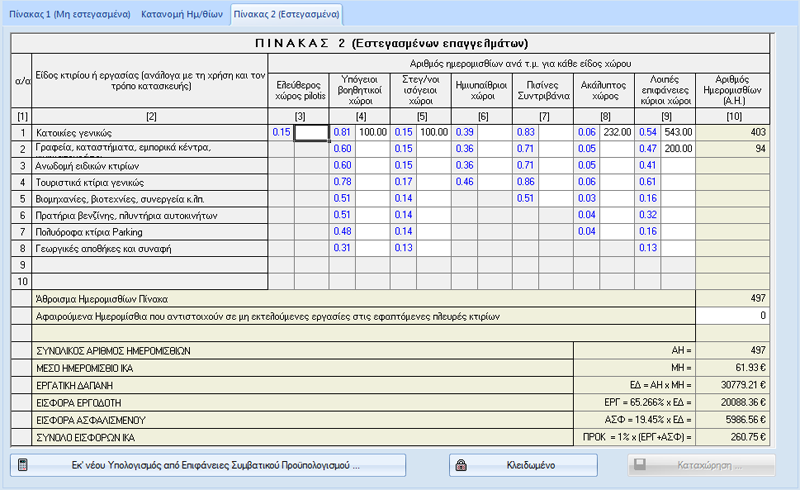This screenshot has height=490, width=800.
Task: Click the ΕΡΓΑΤΙΚΗ ΔΑΠΑΝΗ label
Action: point(74,385)
